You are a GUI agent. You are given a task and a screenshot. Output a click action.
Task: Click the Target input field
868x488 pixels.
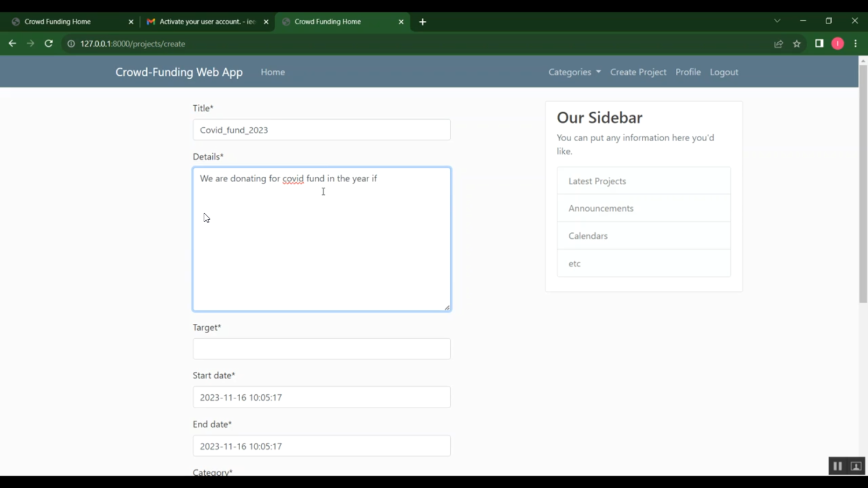[x=321, y=349]
